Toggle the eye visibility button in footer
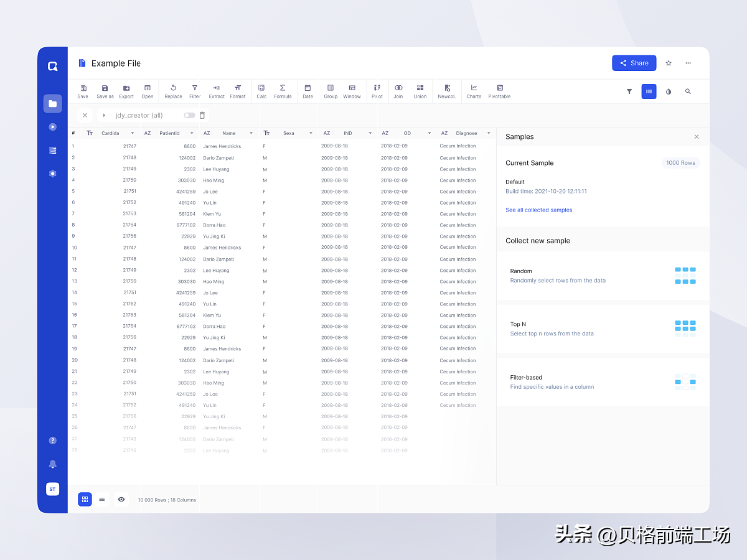 click(x=121, y=499)
